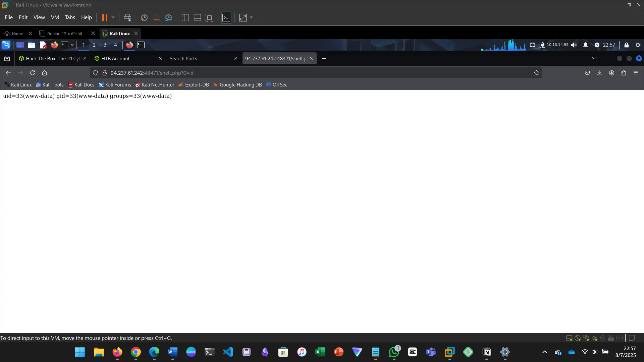This screenshot has height=362, width=644.
Task: Click the URL address bar field
Action: coord(302,73)
